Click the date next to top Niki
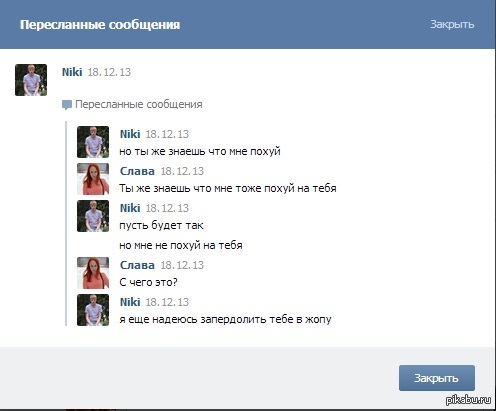This screenshot has width=496, height=411. click(109, 72)
